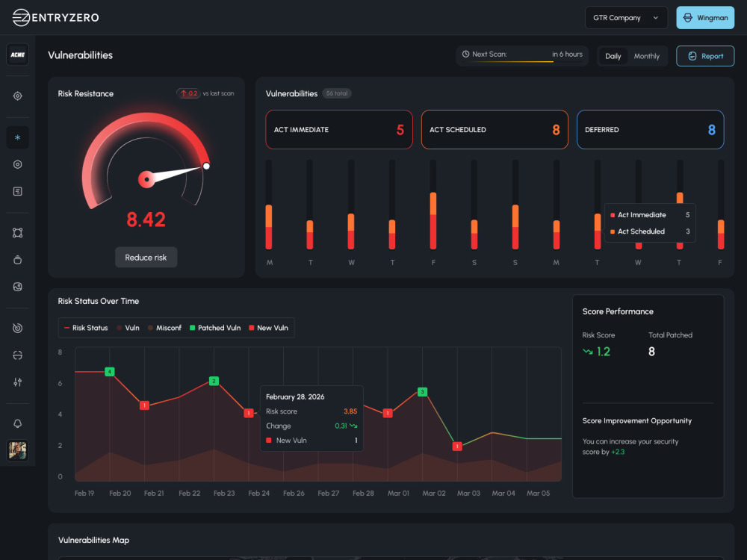This screenshot has height=560, width=747.
Task: Click the Next Scan progress bar
Action: 522,61
